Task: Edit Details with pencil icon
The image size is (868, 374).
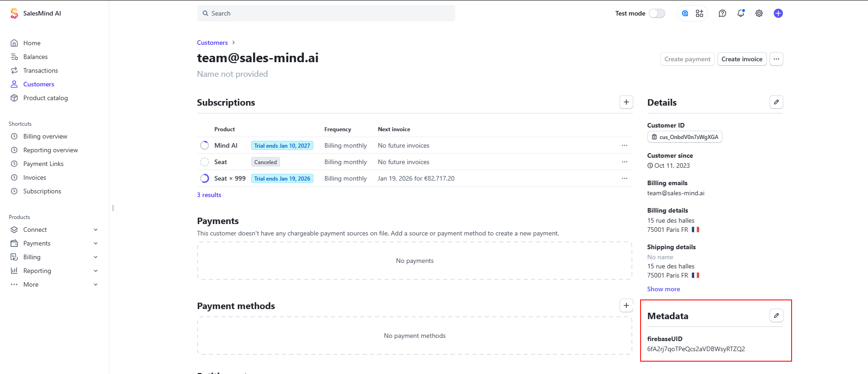Action: (776, 102)
